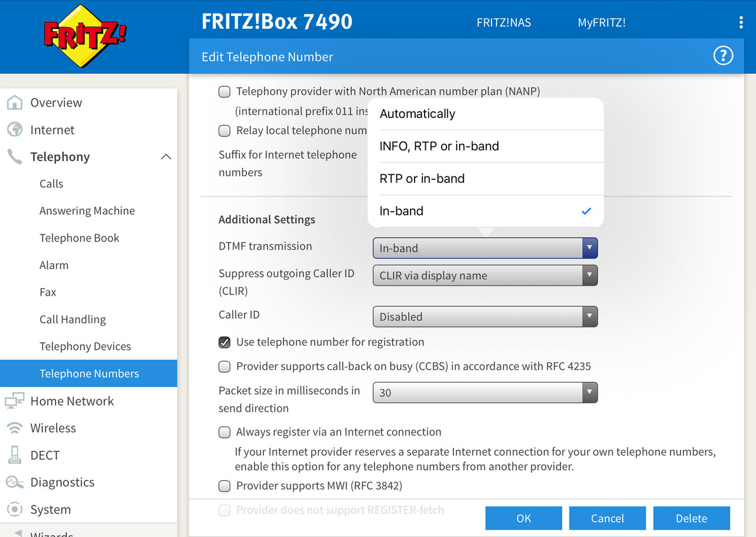Toggle Provider does not support REGISTER-fetch checkbox
Image resolution: width=756 pixels, height=537 pixels.
pyautogui.click(x=224, y=510)
